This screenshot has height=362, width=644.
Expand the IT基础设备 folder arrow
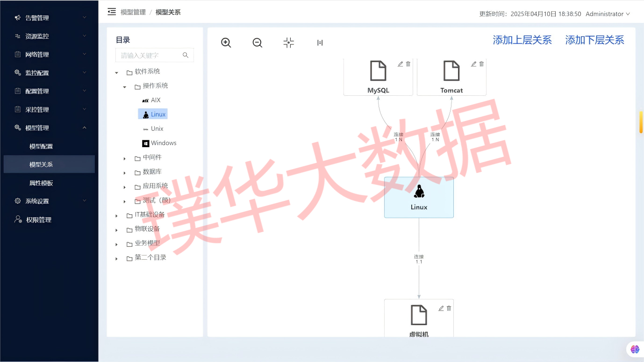click(117, 216)
